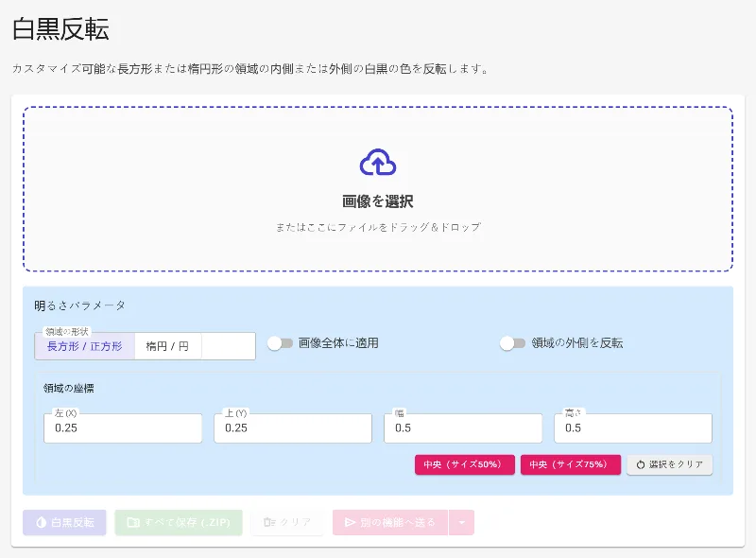Open dropdown arrow next to 別の機能へ送る

point(461,522)
